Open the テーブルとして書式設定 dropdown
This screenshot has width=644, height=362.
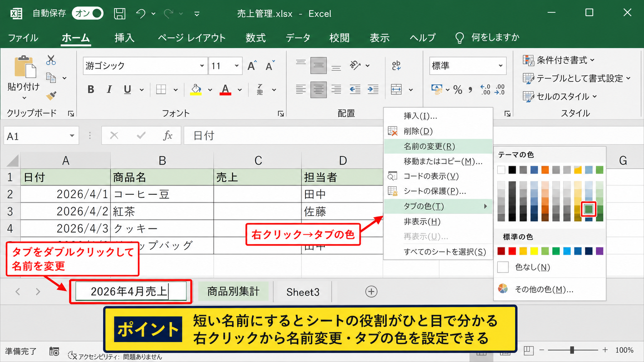577,78
